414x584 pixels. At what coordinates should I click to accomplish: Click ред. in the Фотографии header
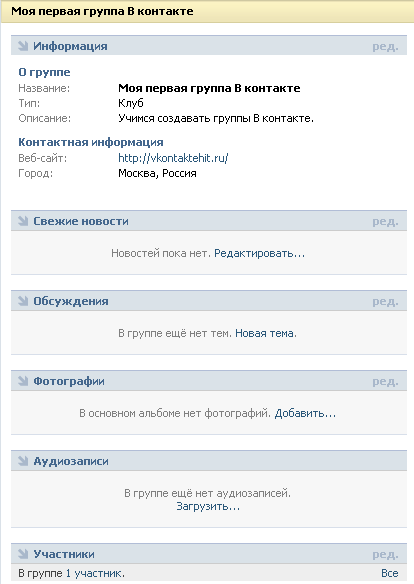(x=385, y=381)
